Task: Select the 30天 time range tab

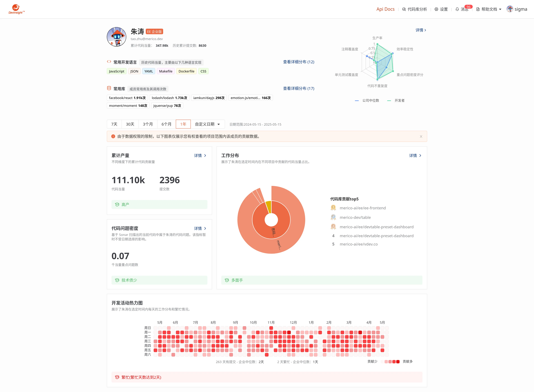Action: click(130, 124)
